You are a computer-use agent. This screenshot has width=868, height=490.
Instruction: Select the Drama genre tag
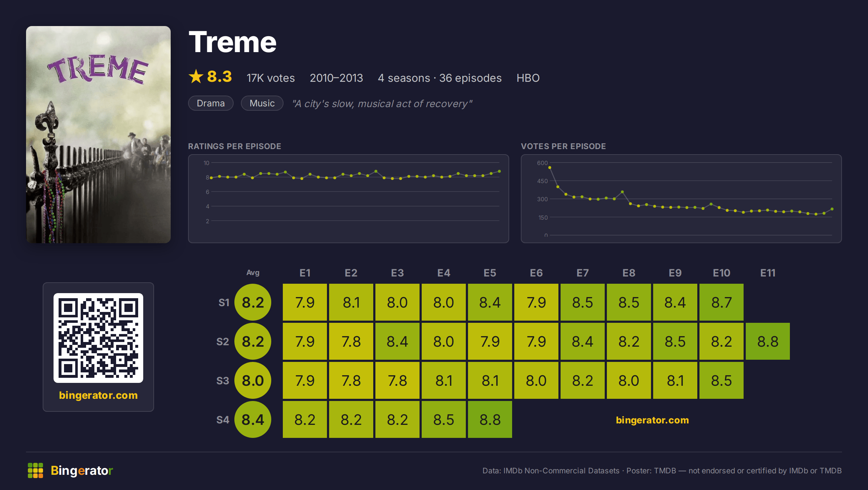[x=211, y=103]
